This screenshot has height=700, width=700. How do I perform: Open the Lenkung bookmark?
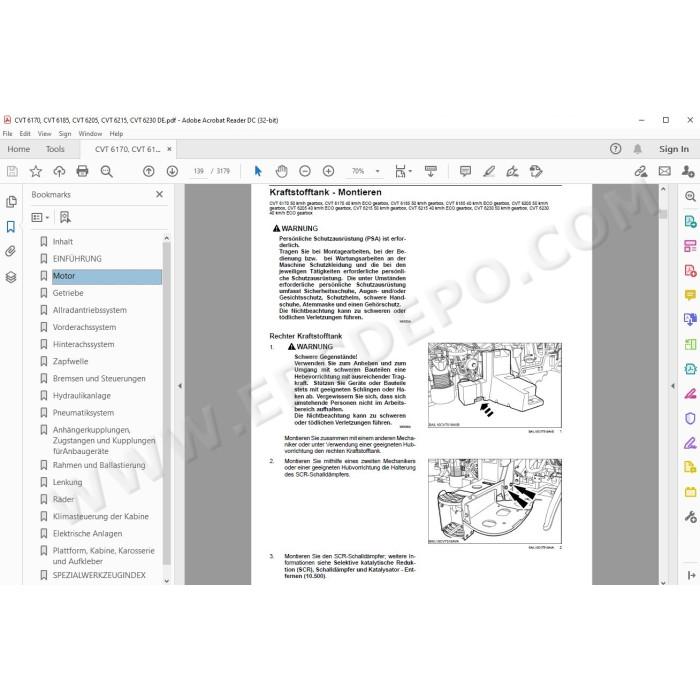pos(67,482)
